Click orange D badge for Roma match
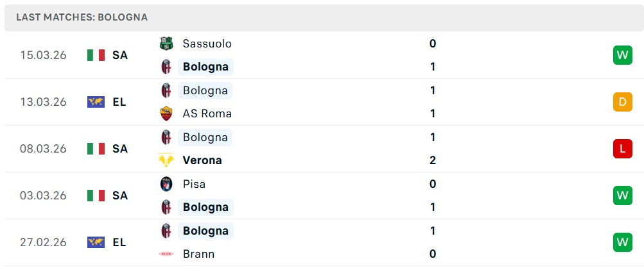 (622, 102)
